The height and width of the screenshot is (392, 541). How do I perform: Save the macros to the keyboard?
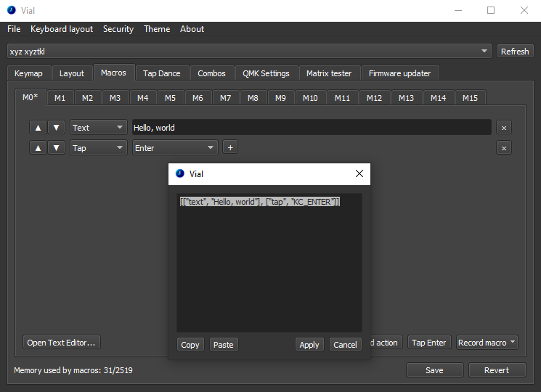tap(434, 370)
